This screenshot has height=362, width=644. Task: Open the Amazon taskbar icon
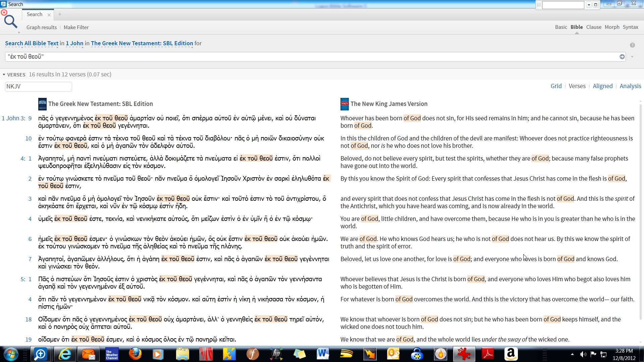point(511,354)
